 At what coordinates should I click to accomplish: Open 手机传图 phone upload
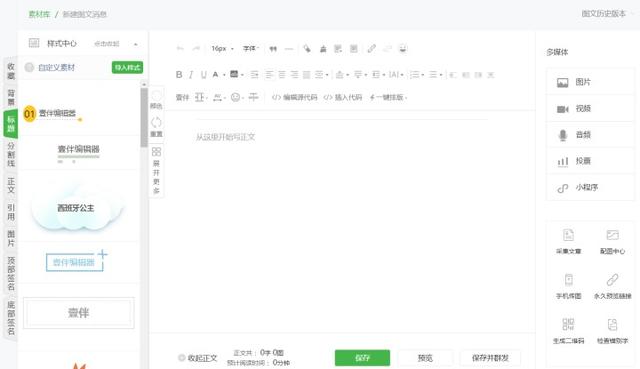click(x=568, y=286)
